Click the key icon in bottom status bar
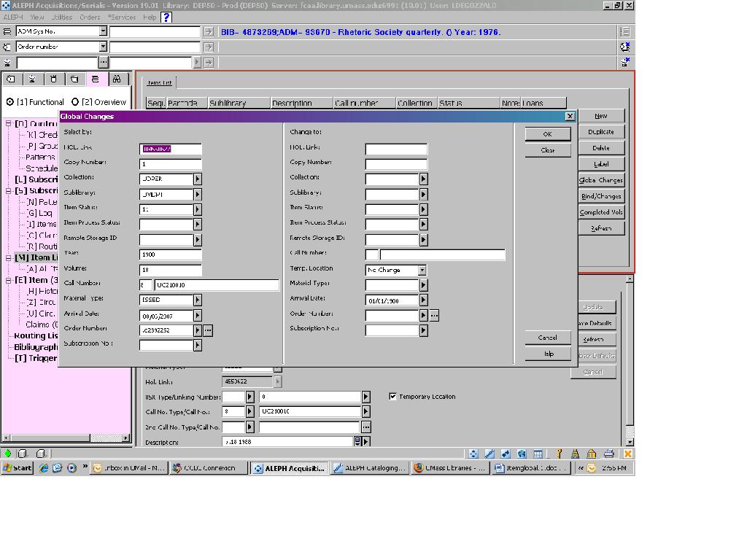The width and height of the screenshot is (747, 560). coord(560,454)
